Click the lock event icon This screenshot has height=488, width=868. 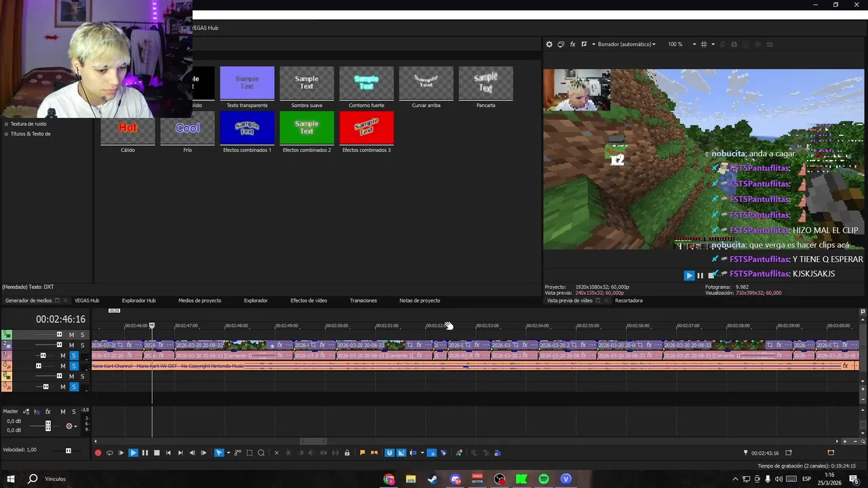347,453
